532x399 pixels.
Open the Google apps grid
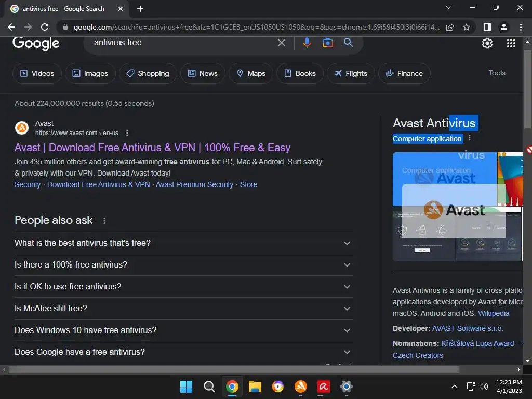coord(511,43)
